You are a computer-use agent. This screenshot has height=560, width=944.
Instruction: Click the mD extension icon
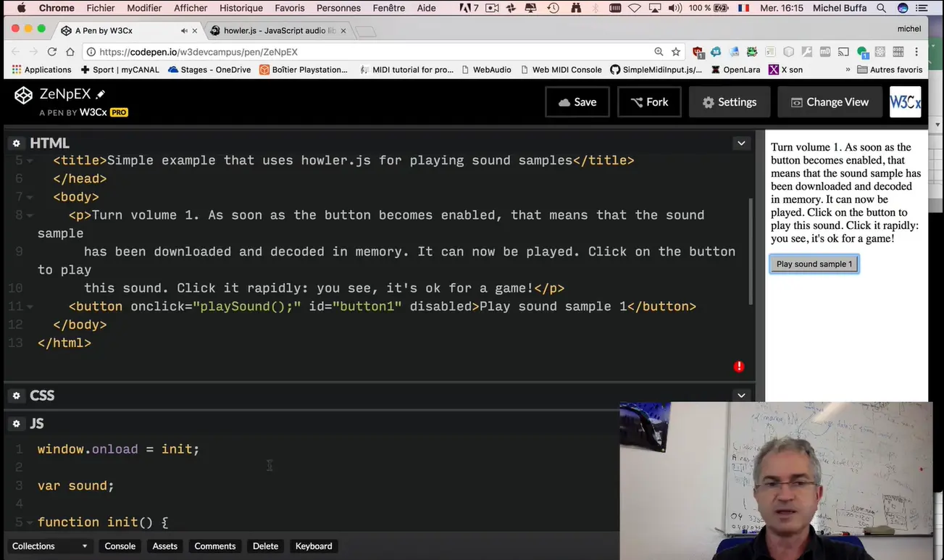[x=825, y=51]
